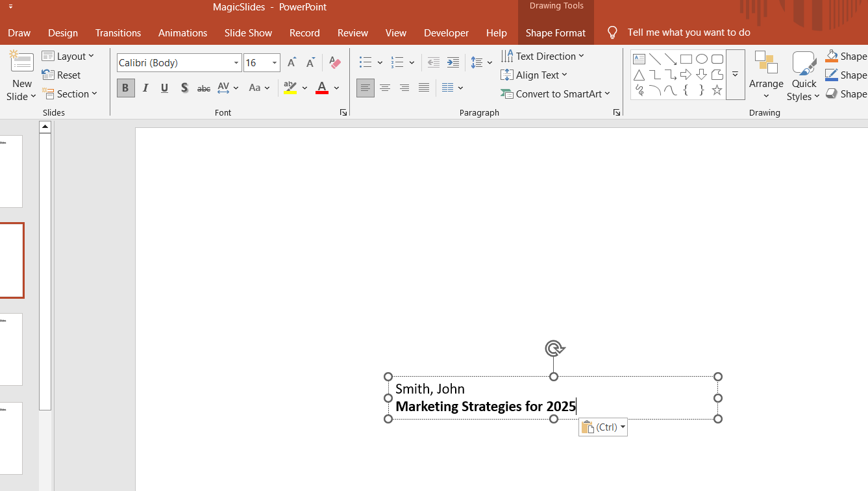Expand the Text Direction dropdown
The width and height of the screenshot is (868, 491).
click(543, 56)
